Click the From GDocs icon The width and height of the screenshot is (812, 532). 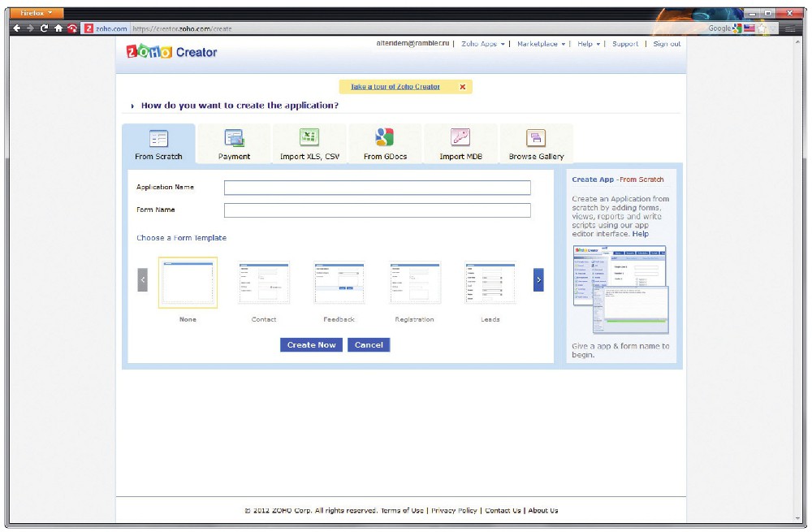(384, 137)
